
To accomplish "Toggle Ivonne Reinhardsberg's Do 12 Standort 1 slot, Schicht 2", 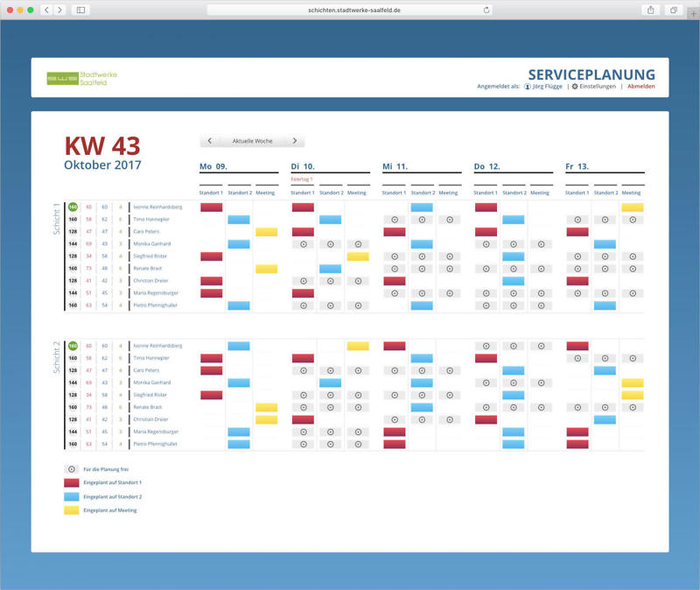I will click(486, 347).
